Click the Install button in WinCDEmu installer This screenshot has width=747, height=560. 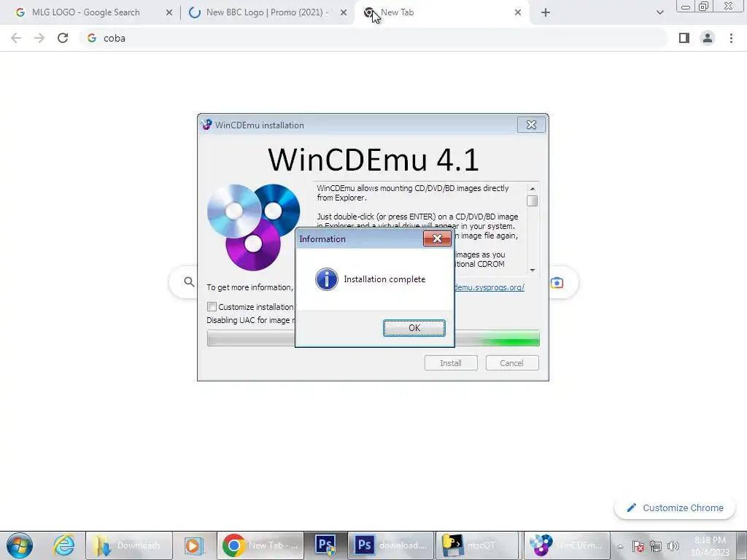coord(451,363)
